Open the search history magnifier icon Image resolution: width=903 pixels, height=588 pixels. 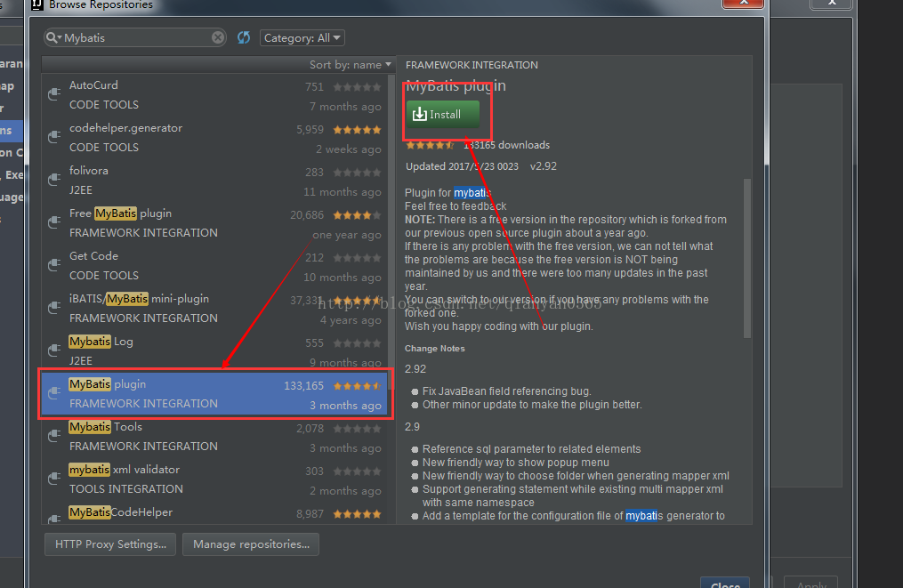(x=53, y=37)
